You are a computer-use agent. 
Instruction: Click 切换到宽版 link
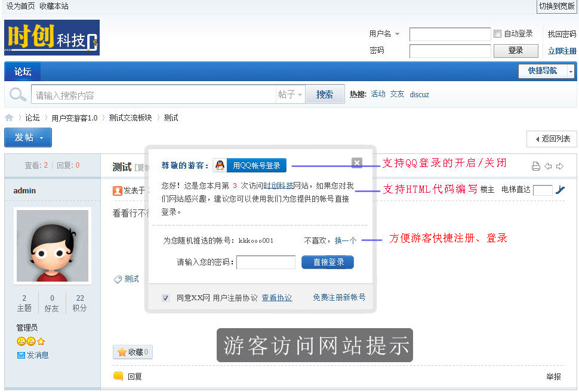tap(556, 7)
